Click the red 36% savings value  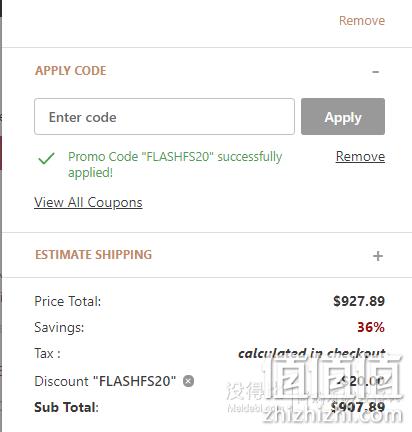click(371, 327)
